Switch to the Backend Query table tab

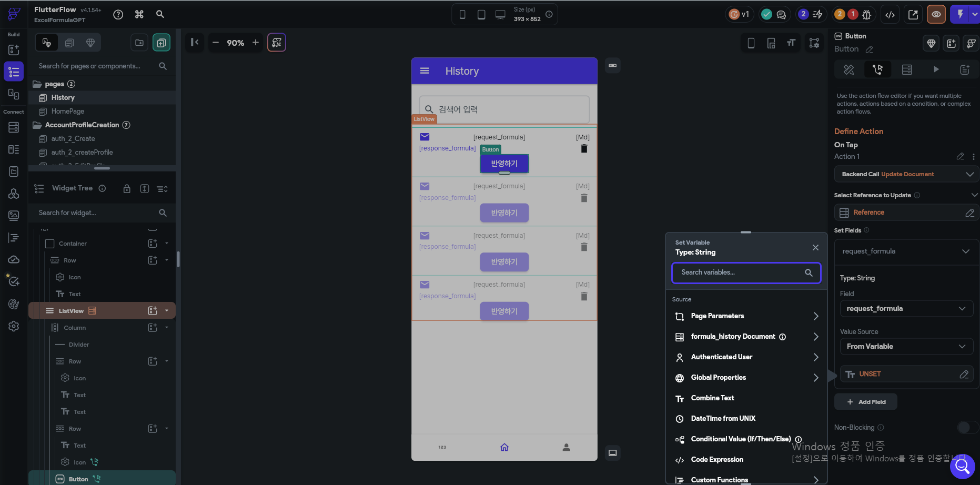[907, 69]
